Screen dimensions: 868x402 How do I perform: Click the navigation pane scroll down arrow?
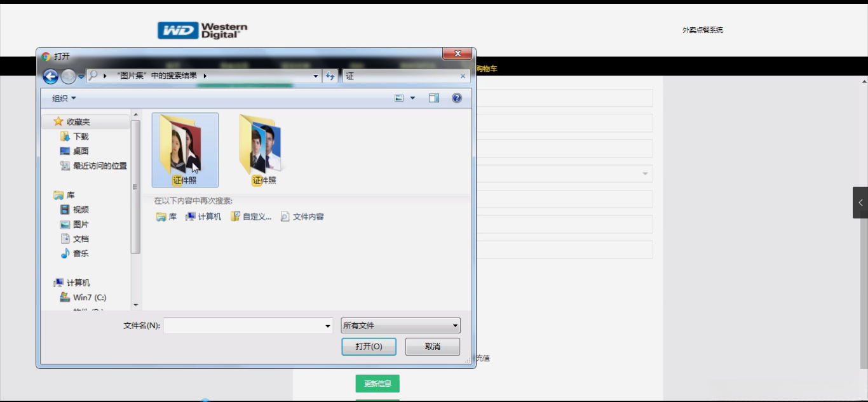click(x=135, y=305)
